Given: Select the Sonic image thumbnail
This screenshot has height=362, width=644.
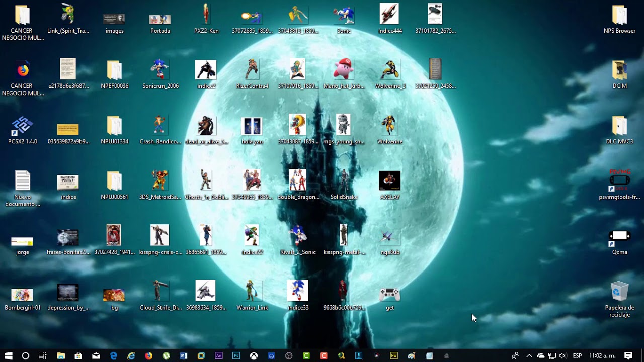Looking at the screenshot, I should point(344,19).
